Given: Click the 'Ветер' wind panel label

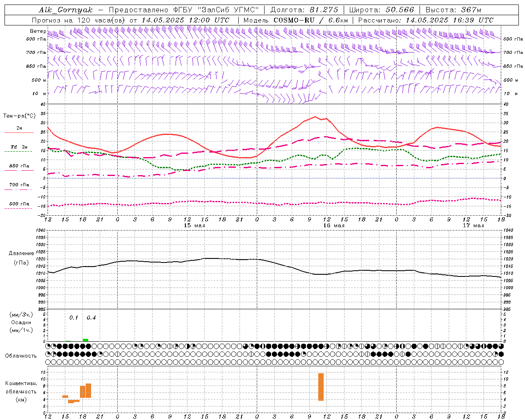Looking at the screenshot, I should (x=38, y=31).
